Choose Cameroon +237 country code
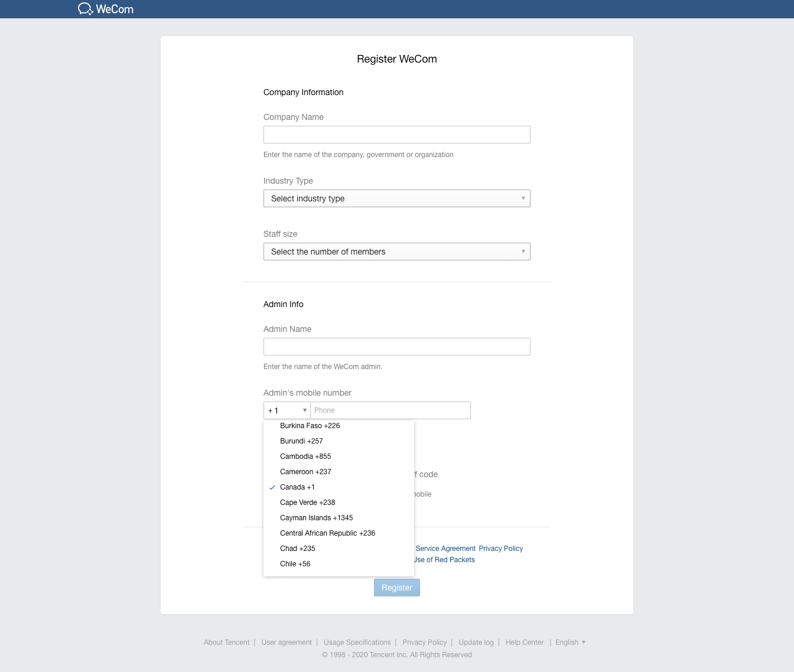This screenshot has width=794, height=672. click(x=339, y=472)
